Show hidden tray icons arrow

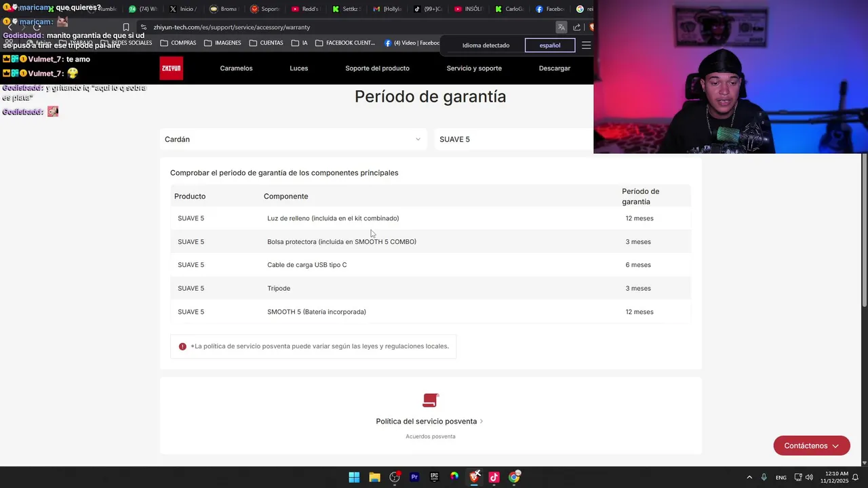click(749, 477)
